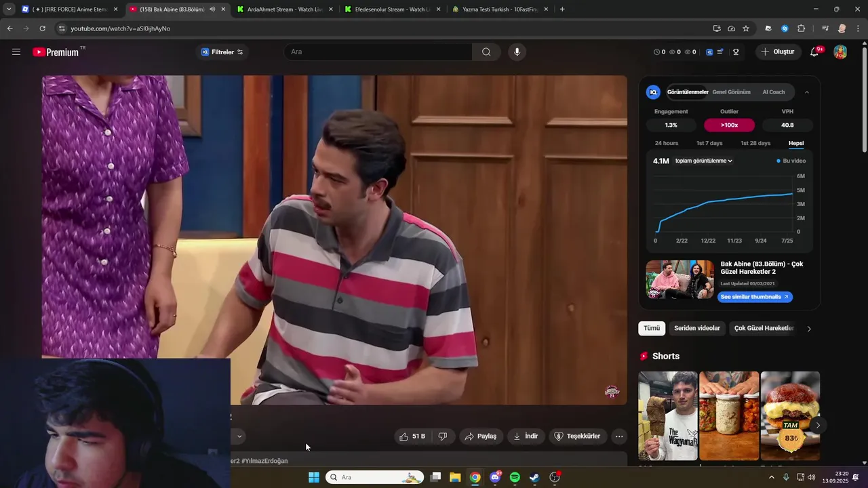Dislike the video
Viewport: 868px width, 488px height.
pos(443,436)
